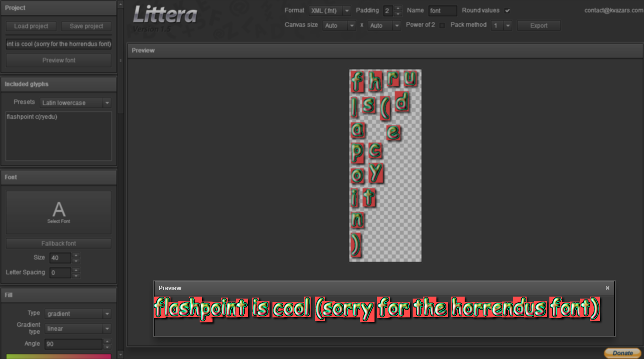Click the font Size field
Screen dimensions: 644x359
(x=60, y=258)
